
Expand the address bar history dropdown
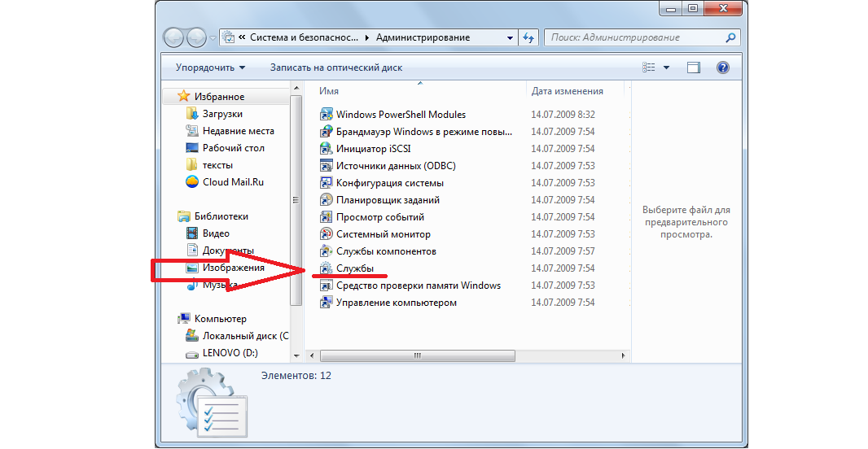point(510,37)
